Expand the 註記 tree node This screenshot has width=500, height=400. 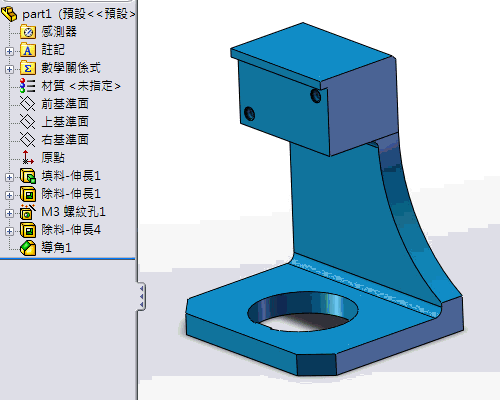[x=9, y=51]
